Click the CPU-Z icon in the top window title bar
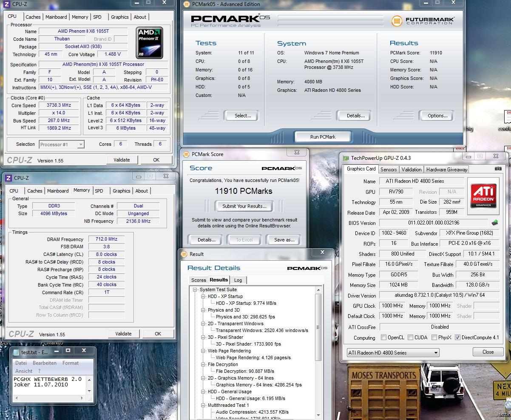The height and width of the screenshot is (420, 511). tap(7, 4)
